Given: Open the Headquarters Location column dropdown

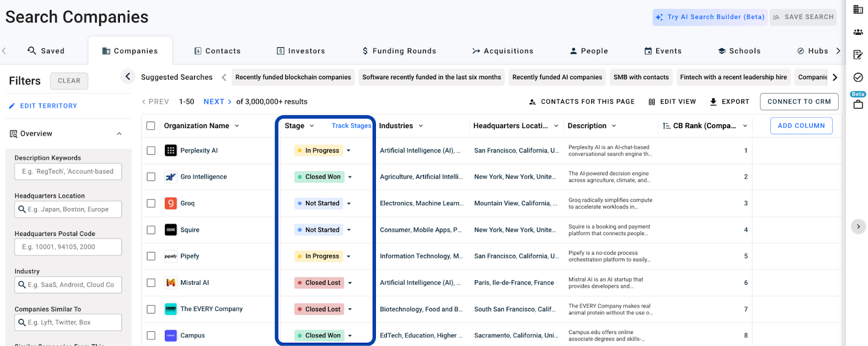Looking at the screenshot, I should (x=556, y=126).
